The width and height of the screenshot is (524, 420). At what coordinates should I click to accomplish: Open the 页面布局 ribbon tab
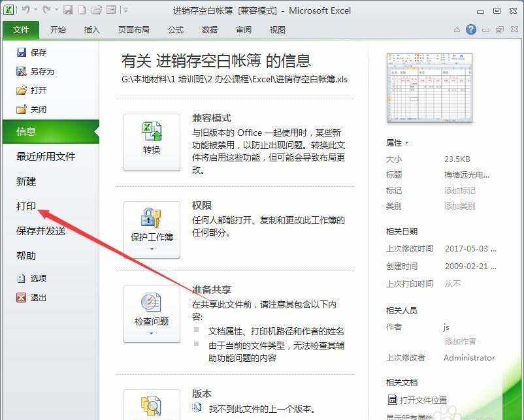click(134, 30)
